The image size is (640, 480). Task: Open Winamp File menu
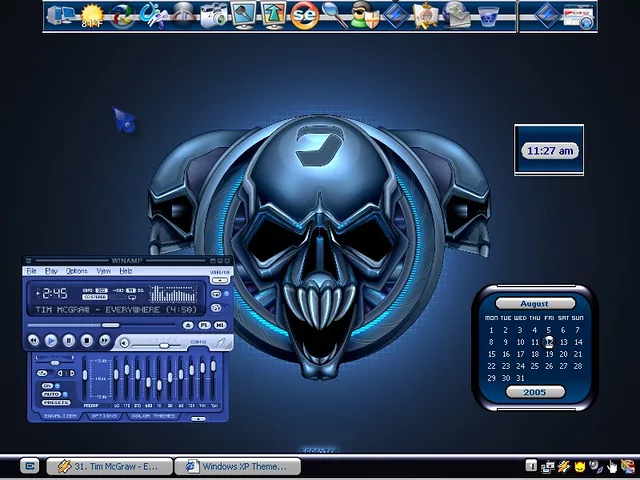31,271
